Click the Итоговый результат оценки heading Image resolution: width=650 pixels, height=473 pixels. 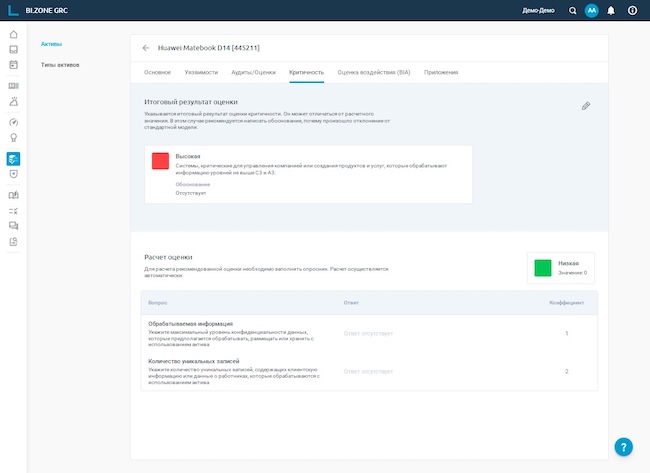tap(191, 102)
